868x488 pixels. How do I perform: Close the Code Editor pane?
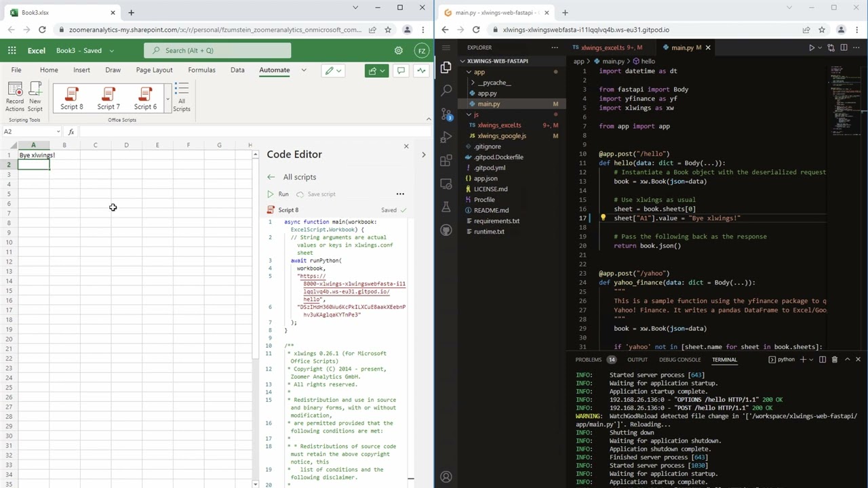pyautogui.click(x=406, y=146)
